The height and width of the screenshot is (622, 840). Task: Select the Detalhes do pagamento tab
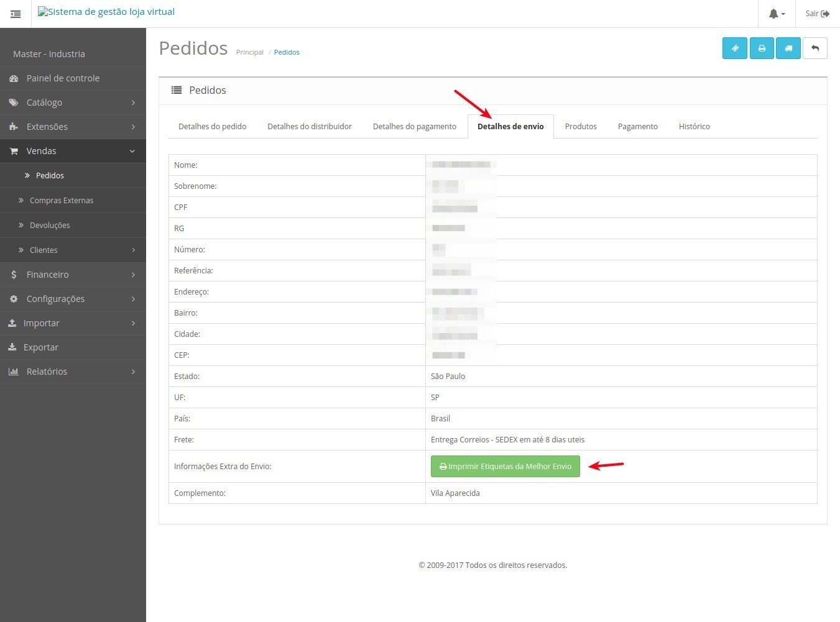click(x=414, y=127)
